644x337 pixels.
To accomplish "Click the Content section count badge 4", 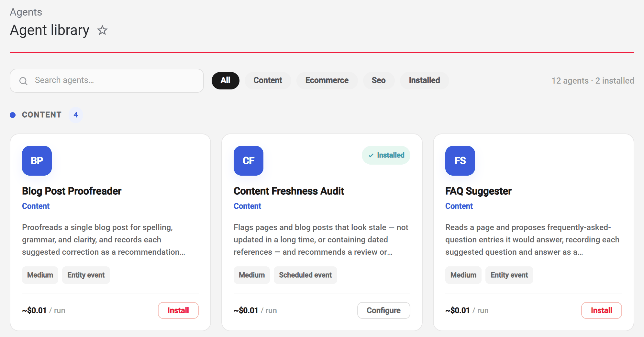I will click(x=76, y=115).
